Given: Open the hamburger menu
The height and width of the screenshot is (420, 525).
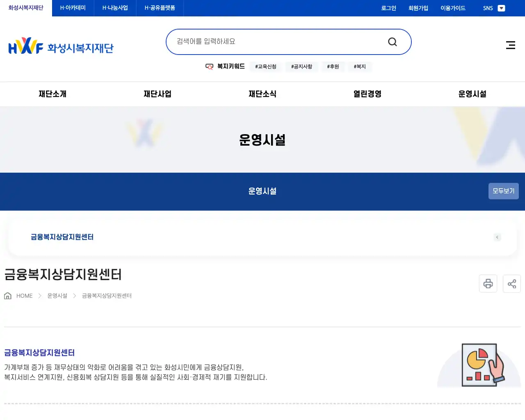Looking at the screenshot, I should pos(510,45).
